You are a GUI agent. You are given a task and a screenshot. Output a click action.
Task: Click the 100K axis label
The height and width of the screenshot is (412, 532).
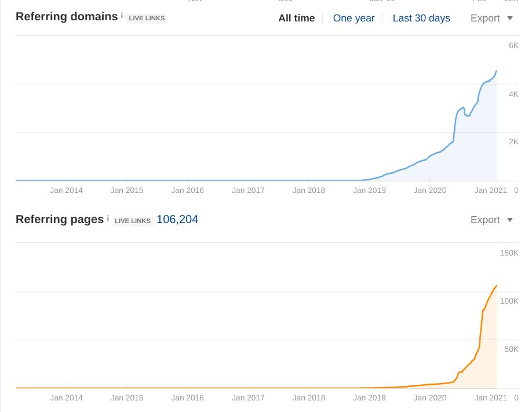pos(509,301)
